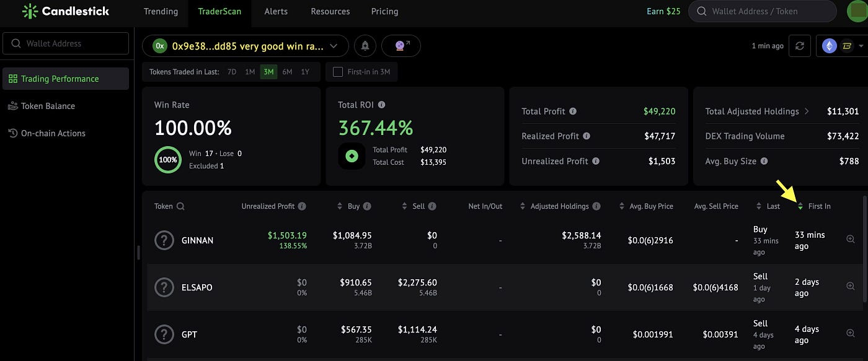
Task: Select the Blast chain icon
Action: pos(846,46)
